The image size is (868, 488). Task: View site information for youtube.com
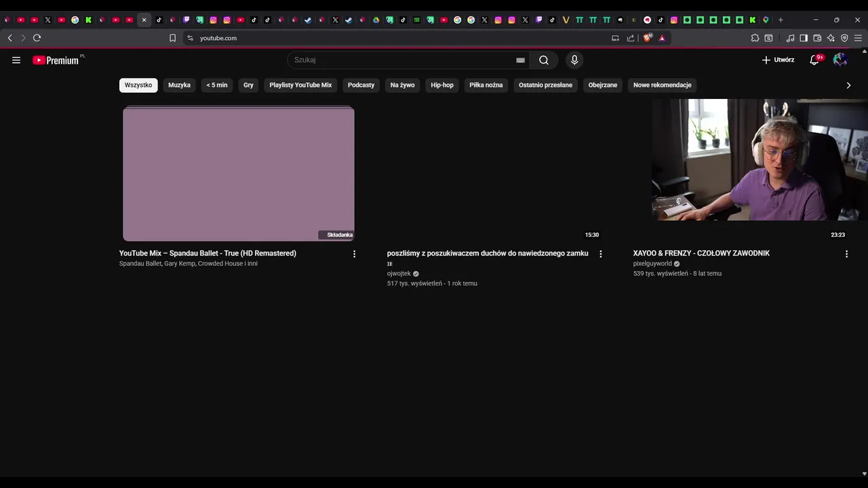pyautogui.click(x=191, y=38)
